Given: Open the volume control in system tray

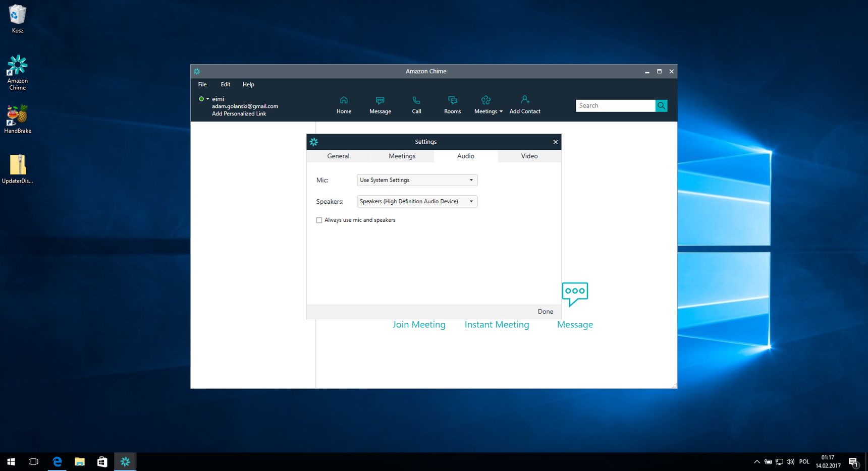Looking at the screenshot, I should [790, 461].
